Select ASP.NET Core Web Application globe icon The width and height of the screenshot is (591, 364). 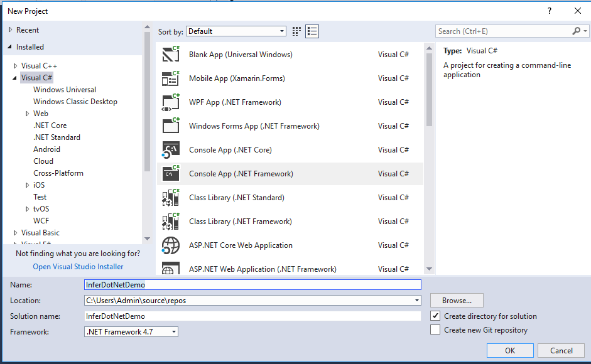pyautogui.click(x=171, y=245)
